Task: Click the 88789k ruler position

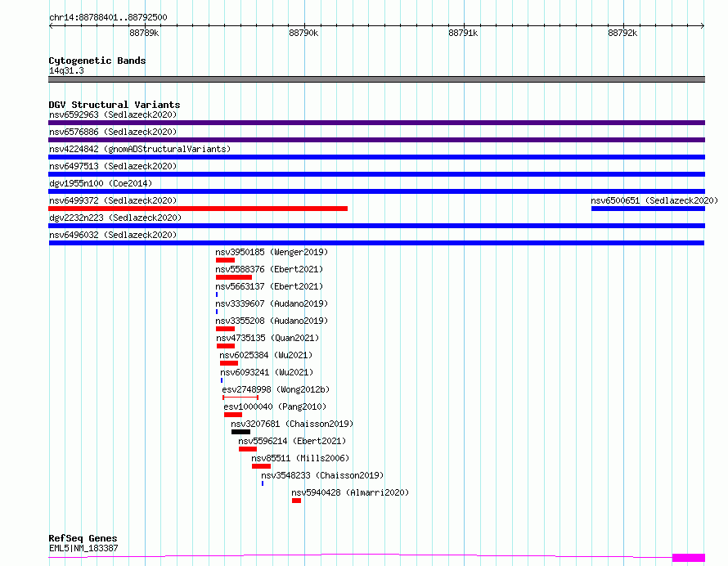Action: 144,33
